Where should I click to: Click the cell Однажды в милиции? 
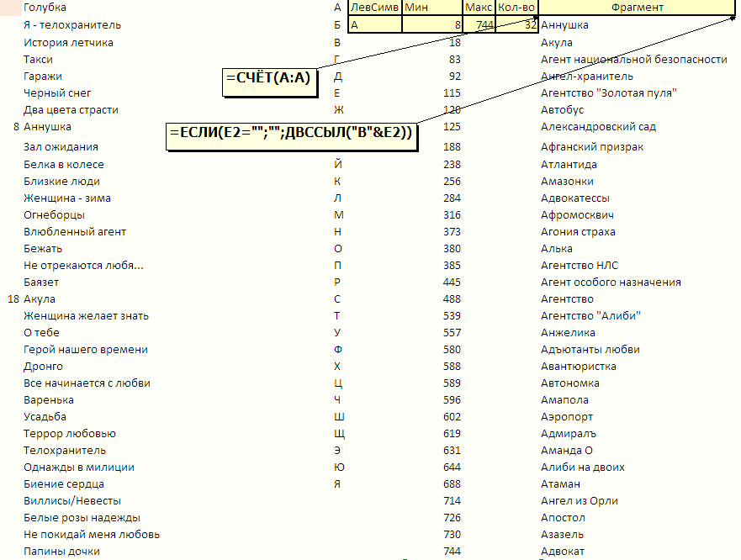(x=79, y=467)
